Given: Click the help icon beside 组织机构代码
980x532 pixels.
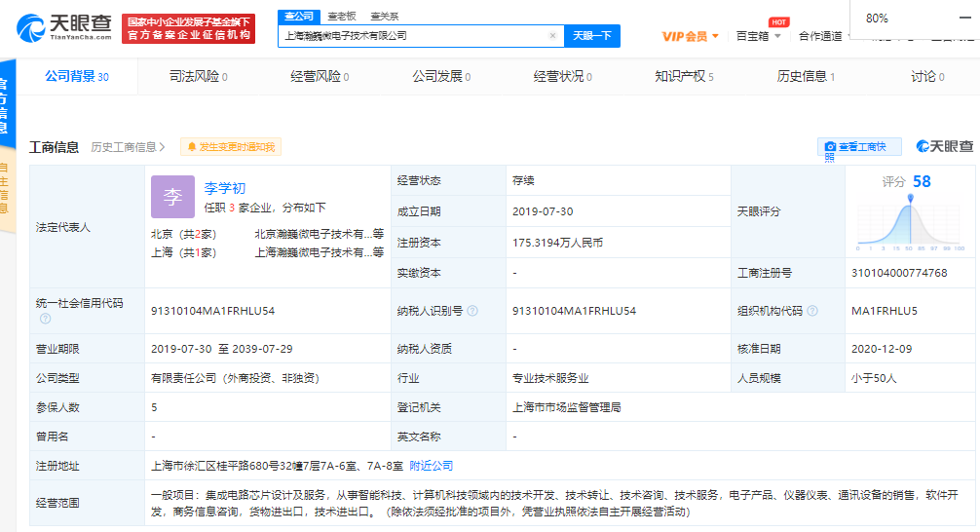Looking at the screenshot, I should pos(810,311).
